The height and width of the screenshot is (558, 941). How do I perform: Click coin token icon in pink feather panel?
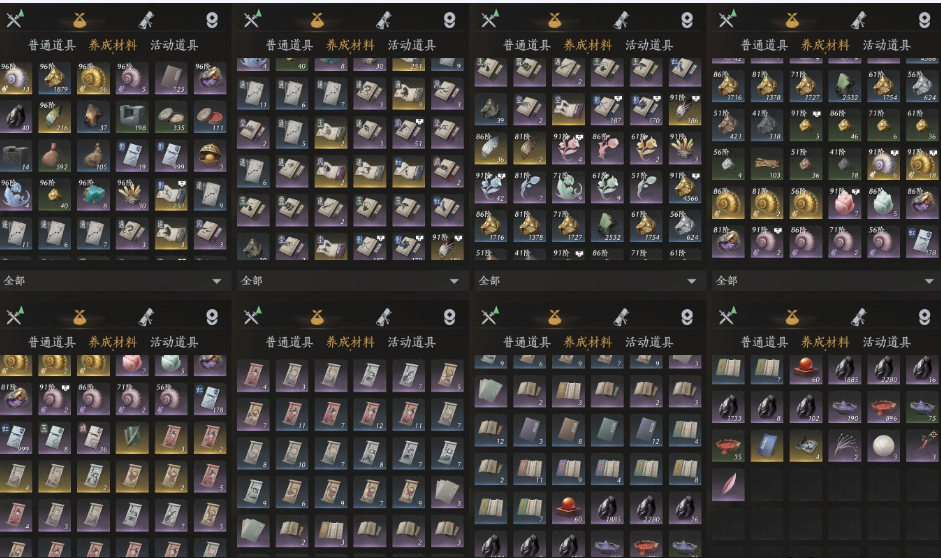pos(925,317)
